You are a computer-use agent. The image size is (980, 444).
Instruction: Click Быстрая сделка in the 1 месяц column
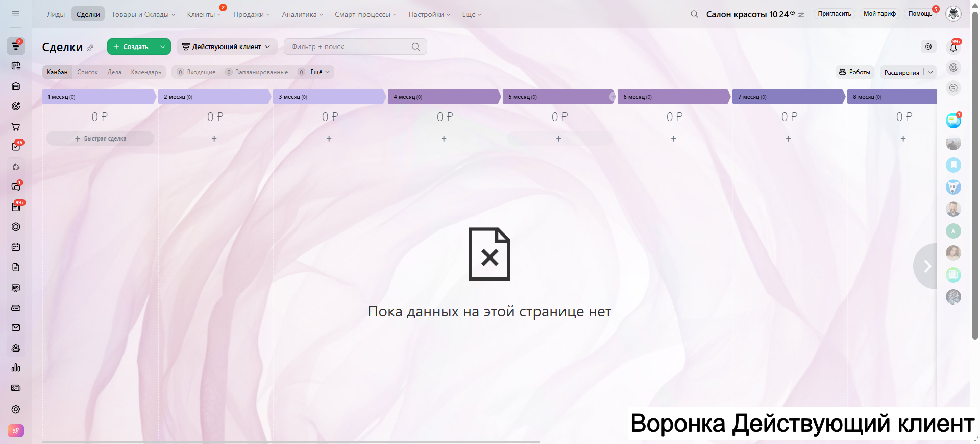tap(101, 138)
